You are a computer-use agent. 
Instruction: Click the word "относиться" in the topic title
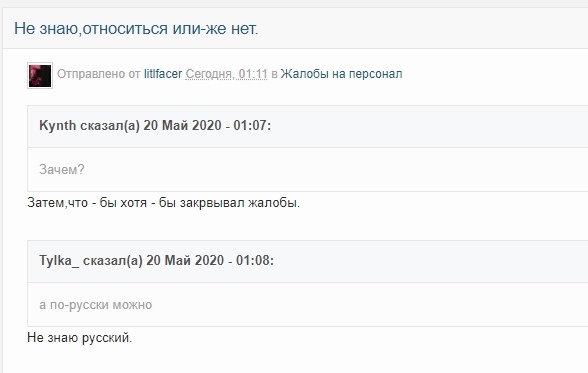[125, 28]
